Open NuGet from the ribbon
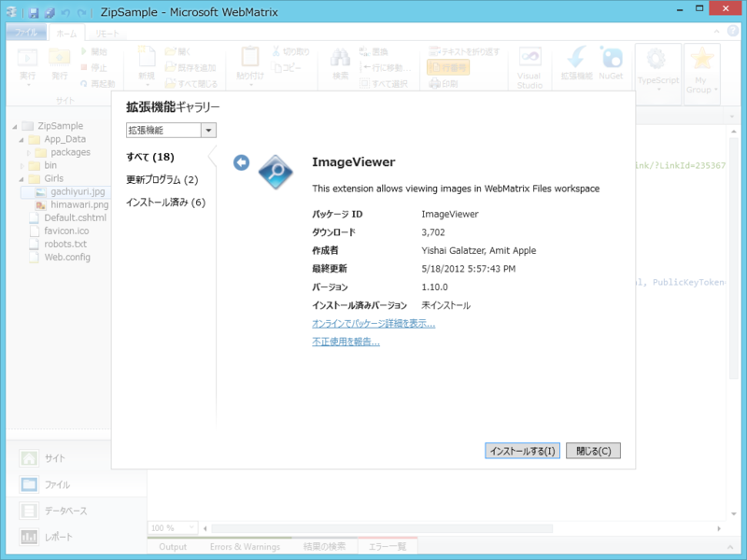 click(x=611, y=63)
